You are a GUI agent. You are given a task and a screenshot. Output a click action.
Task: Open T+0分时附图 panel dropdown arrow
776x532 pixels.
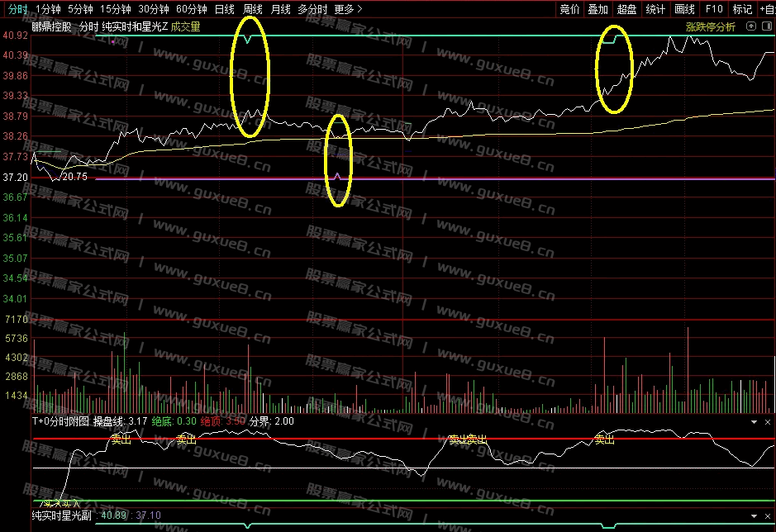coord(754,421)
